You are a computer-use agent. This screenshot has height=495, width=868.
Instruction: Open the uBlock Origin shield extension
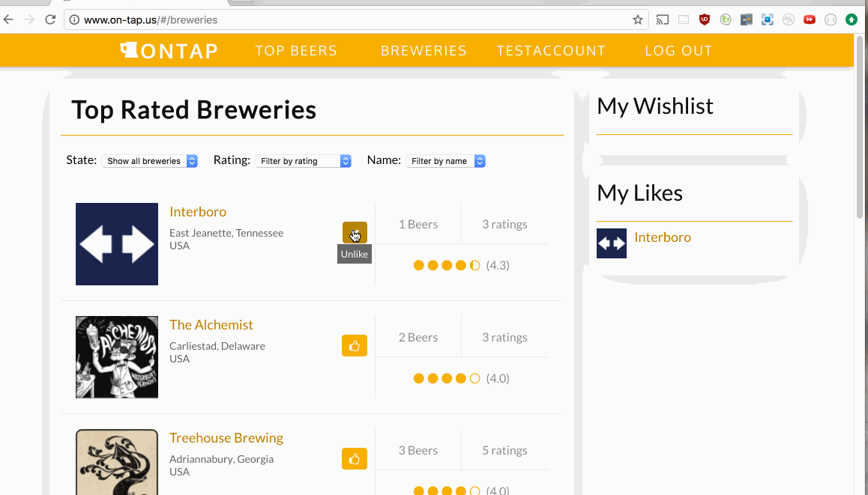click(704, 20)
